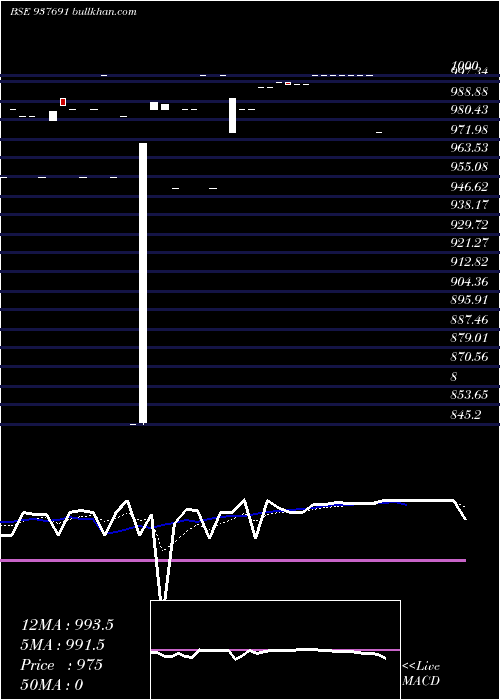Select the 938.17 price axis label
The image size is (500, 700).
coord(469,205)
